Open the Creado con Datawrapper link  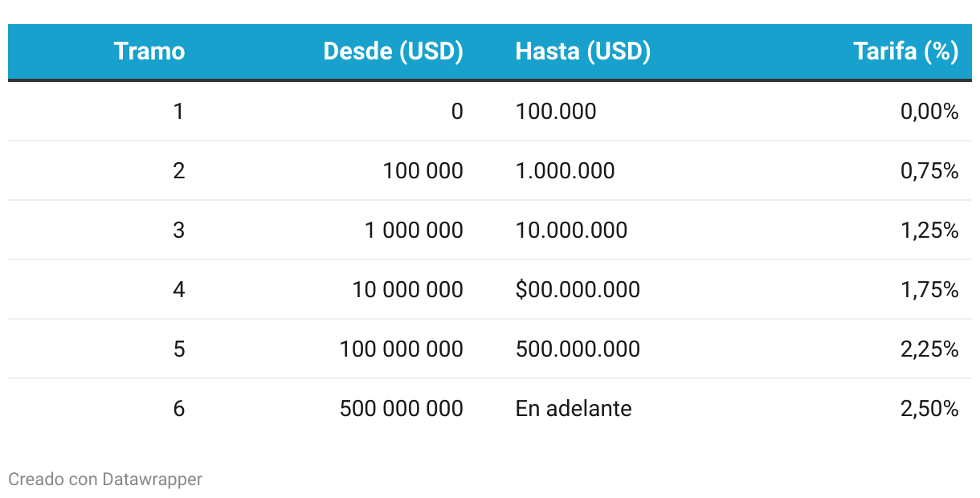(x=105, y=480)
